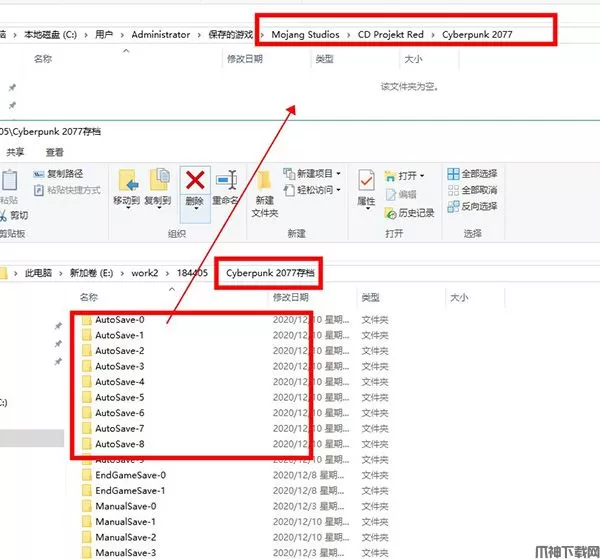Click Select none (全部取消)
Screen dimensions: 600x559
[473, 190]
